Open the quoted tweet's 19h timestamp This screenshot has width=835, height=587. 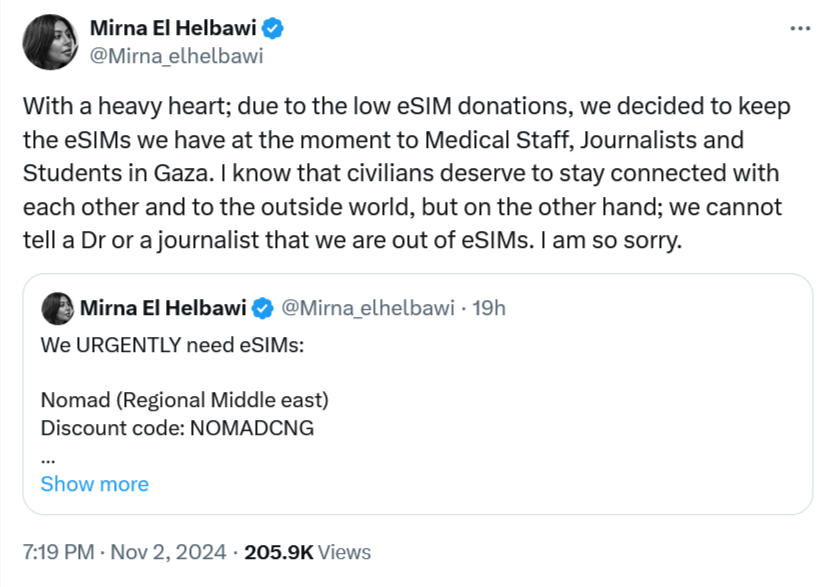(x=488, y=307)
